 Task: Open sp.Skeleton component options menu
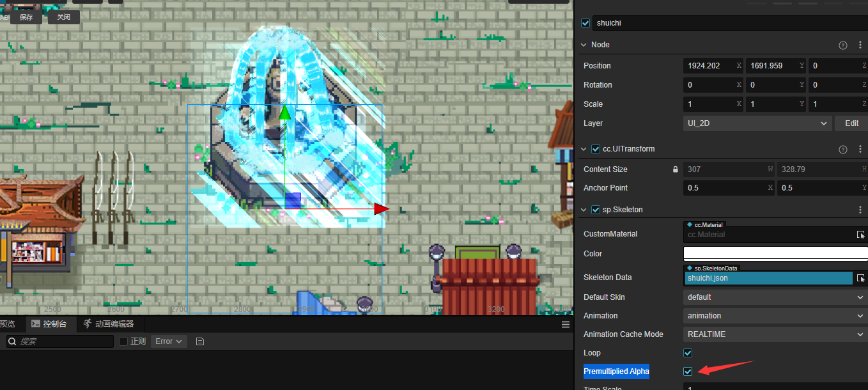(x=860, y=210)
